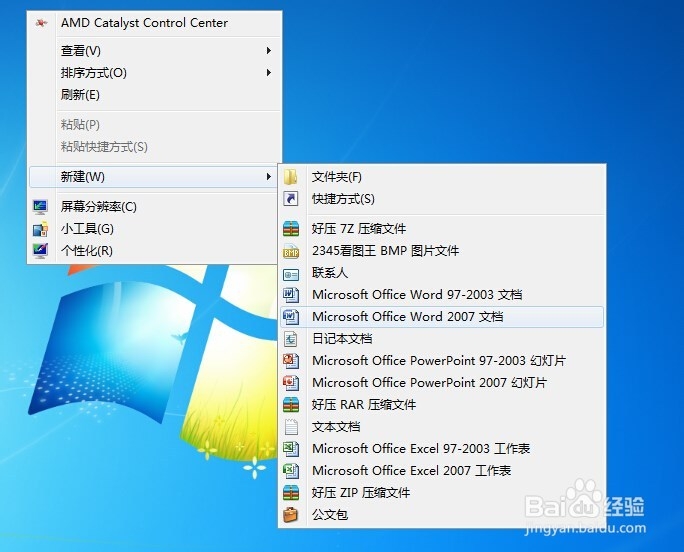Click the briefcase (公文包) icon

pos(291,514)
